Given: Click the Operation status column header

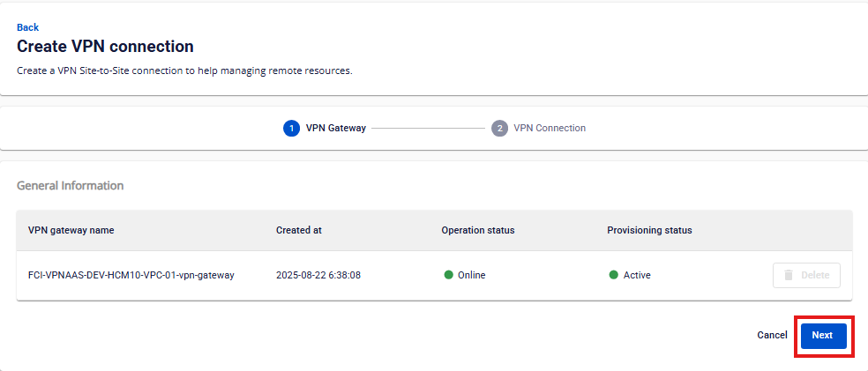Looking at the screenshot, I should pyautogui.click(x=477, y=230).
